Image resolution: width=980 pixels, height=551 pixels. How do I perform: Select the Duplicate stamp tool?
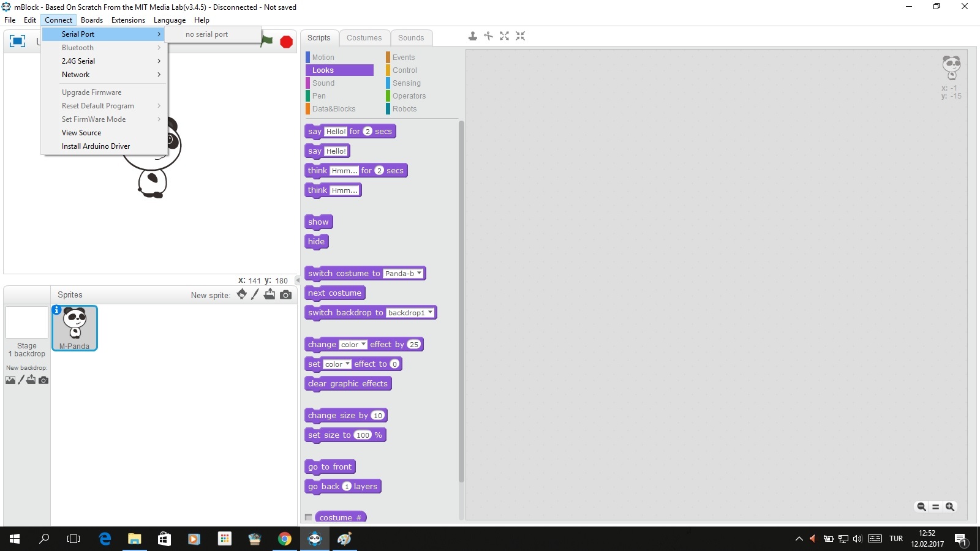pos(473,36)
